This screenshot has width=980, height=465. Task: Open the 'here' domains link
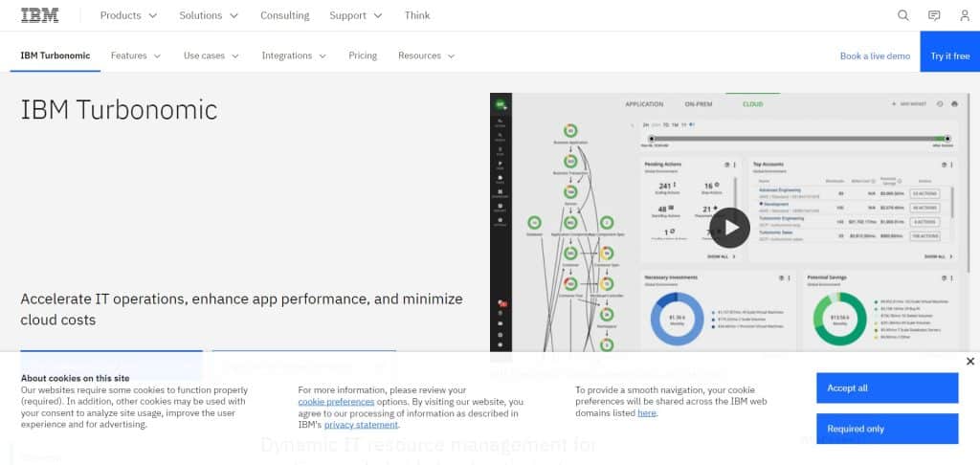(647, 413)
